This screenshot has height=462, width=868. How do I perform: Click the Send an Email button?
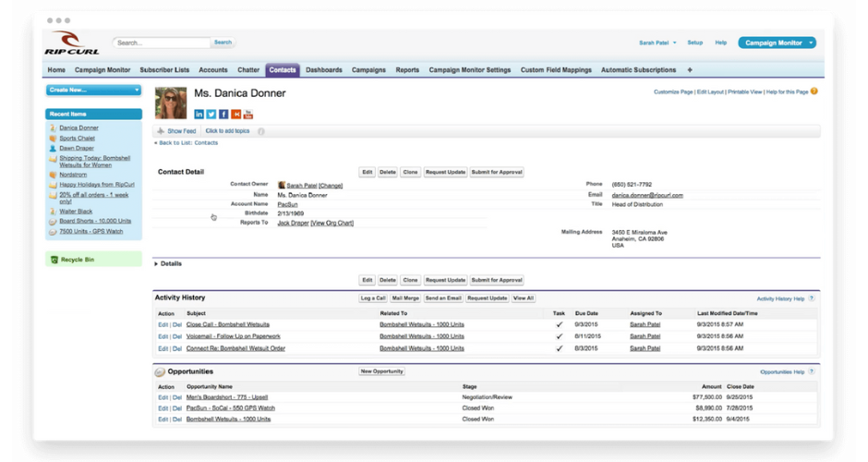pos(443,298)
